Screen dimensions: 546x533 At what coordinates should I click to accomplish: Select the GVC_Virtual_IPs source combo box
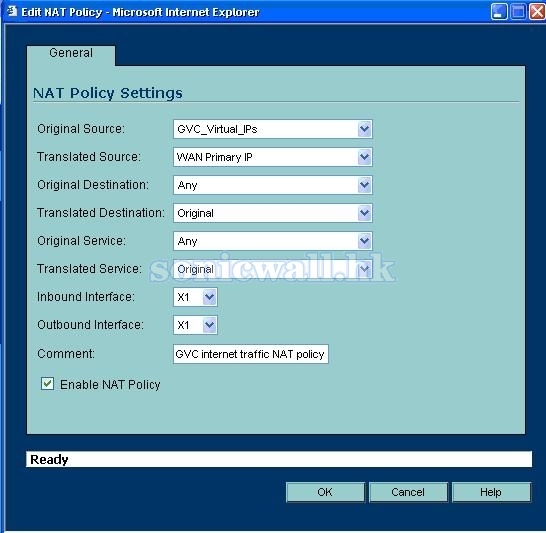pos(273,129)
